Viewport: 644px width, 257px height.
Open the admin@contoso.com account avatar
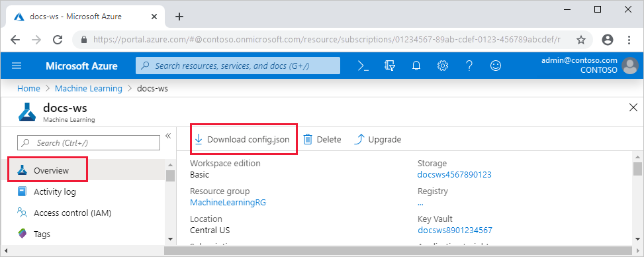coord(630,66)
